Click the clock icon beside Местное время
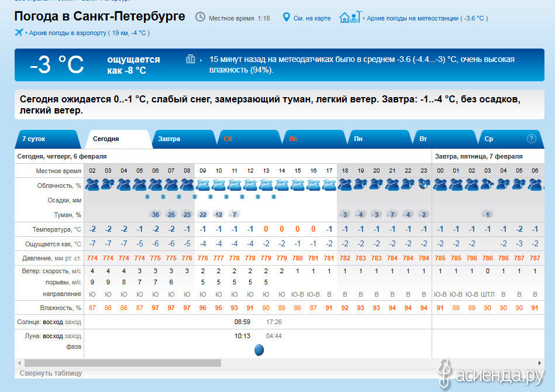The image size is (555, 392). (x=200, y=17)
